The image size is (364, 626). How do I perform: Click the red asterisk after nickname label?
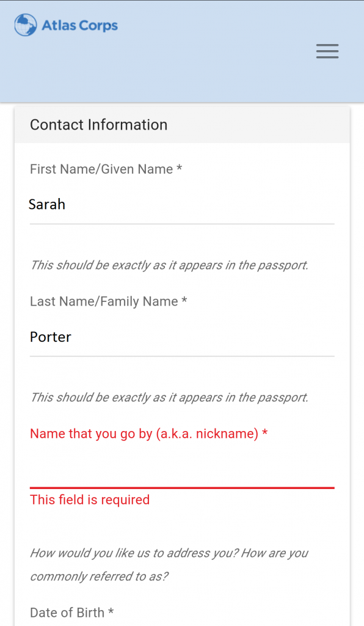click(x=264, y=432)
